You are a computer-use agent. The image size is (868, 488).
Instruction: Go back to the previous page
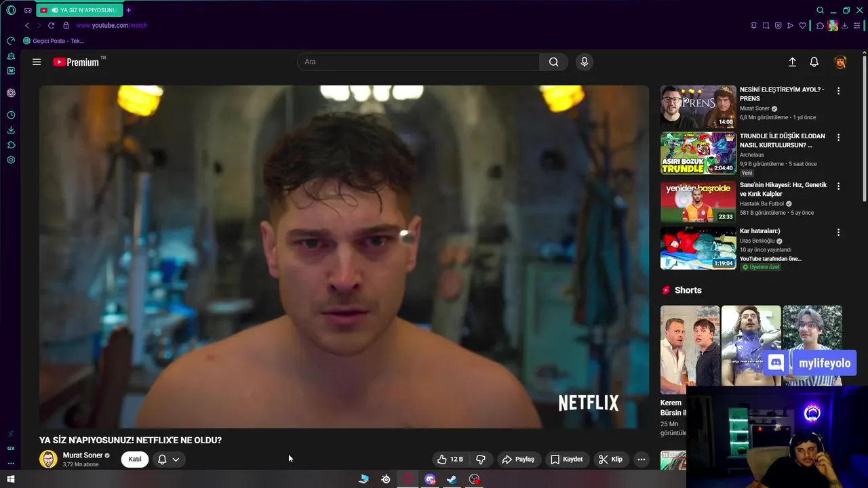click(27, 25)
